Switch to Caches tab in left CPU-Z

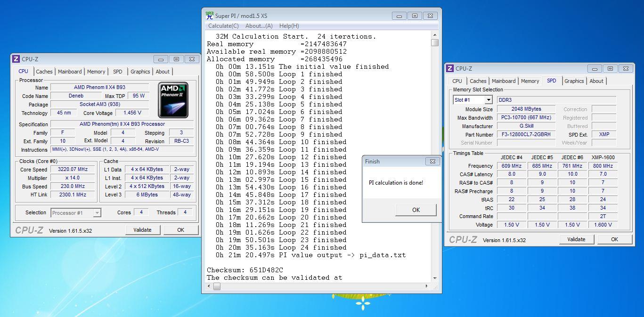(44, 72)
